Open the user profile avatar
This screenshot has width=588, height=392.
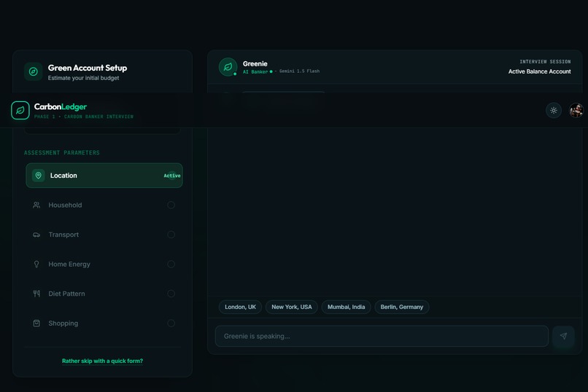576,111
